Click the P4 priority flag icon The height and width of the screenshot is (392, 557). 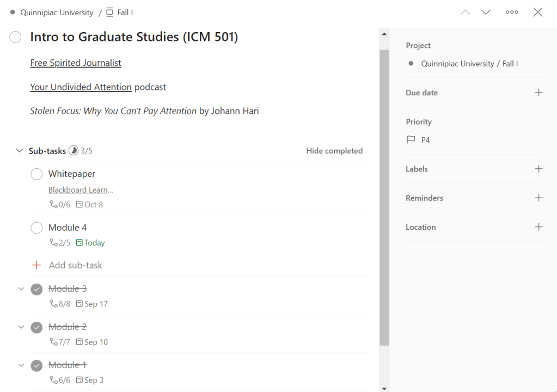[411, 140]
